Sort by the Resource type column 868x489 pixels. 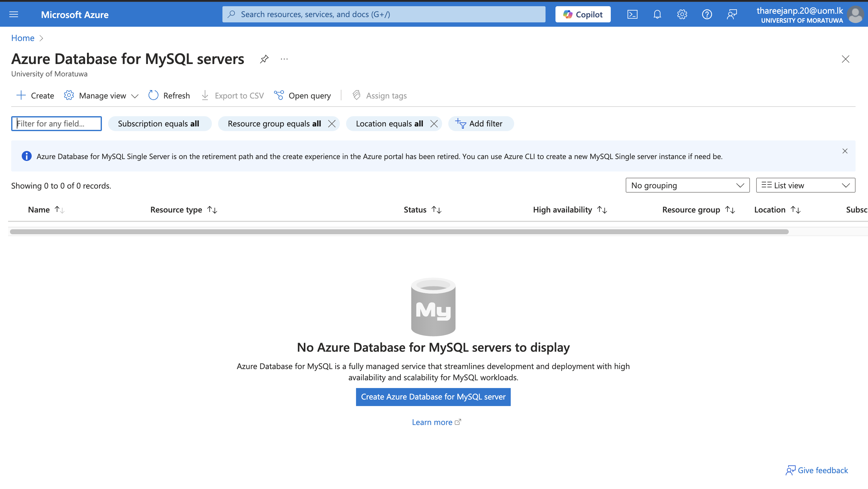184,210
